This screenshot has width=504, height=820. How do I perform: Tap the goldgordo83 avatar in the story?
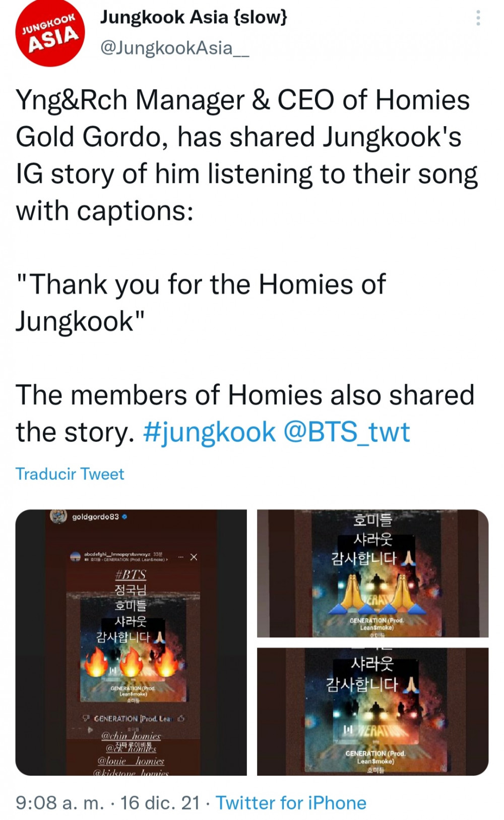click(58, 516)
